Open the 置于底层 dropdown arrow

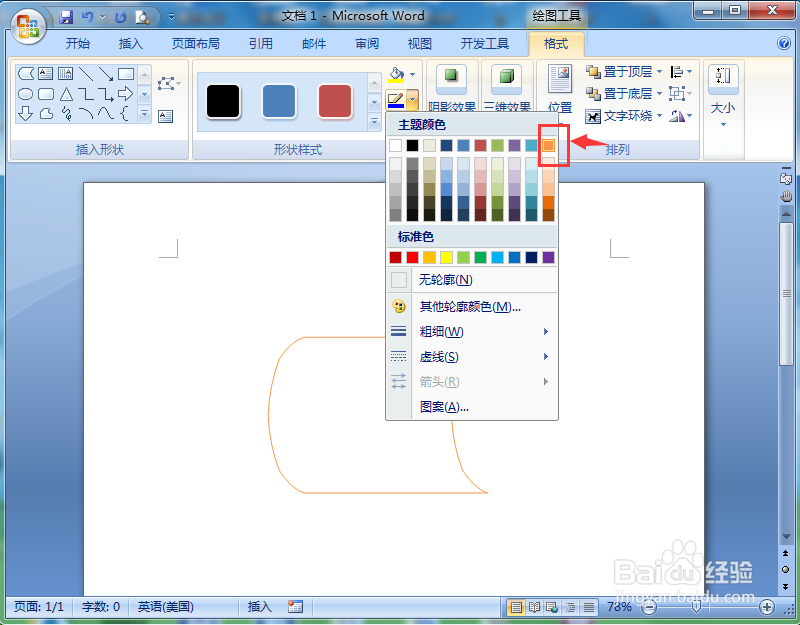[x=659, y=93]
